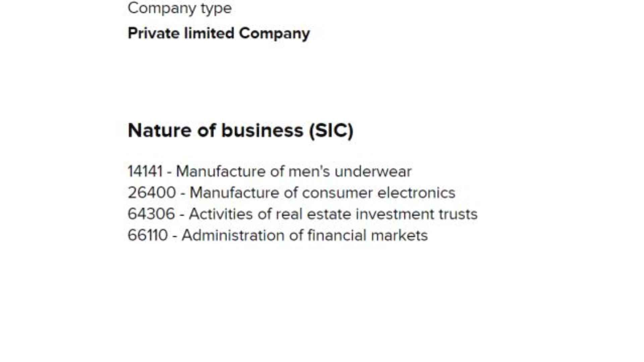Click the bold word "limited"
This screenshot has height=362, width=644.
209,34
